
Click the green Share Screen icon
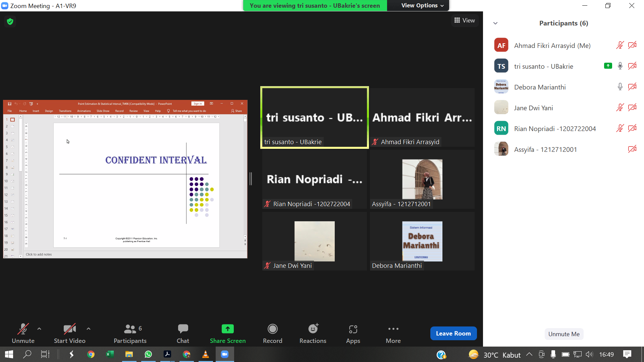pos(228,329)
